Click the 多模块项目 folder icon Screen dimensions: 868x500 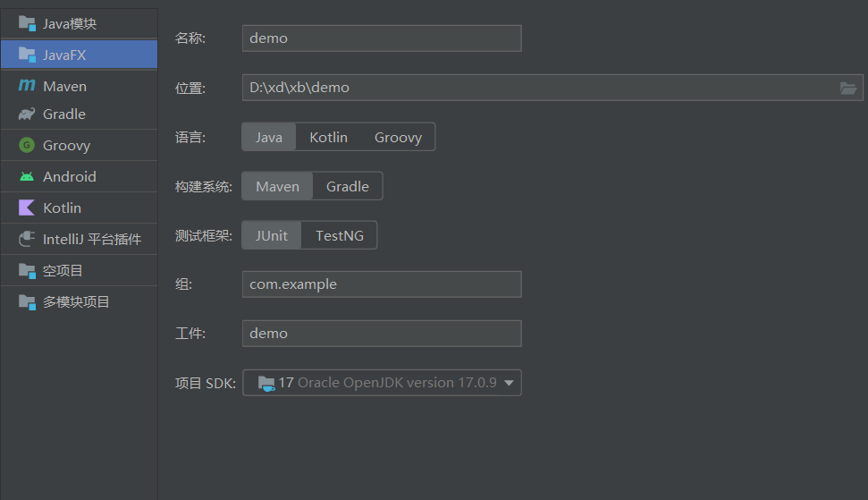(x=27, y=301)
